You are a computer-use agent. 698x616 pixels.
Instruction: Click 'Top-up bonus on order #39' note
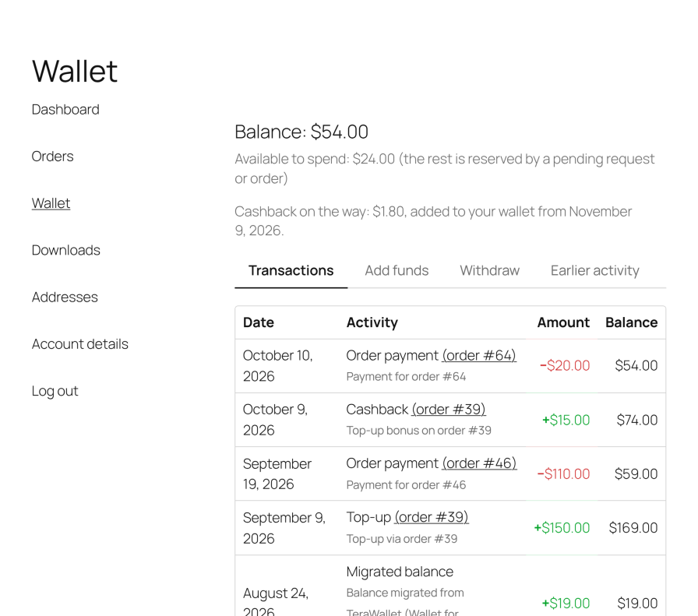point(419,431)
